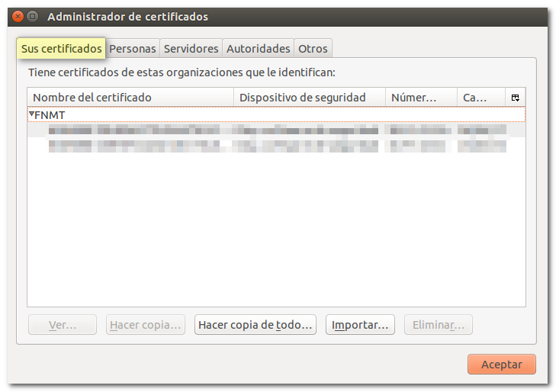
Task: Collapse the FNMT certificate group
Action: click(x=31, y=114)
